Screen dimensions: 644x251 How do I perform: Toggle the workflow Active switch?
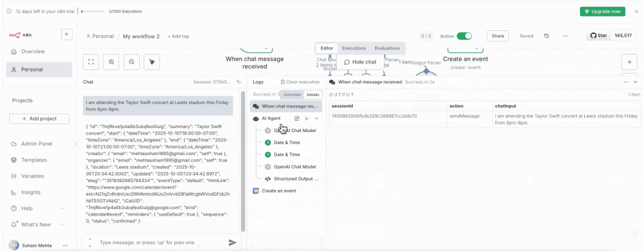point(465,36)
